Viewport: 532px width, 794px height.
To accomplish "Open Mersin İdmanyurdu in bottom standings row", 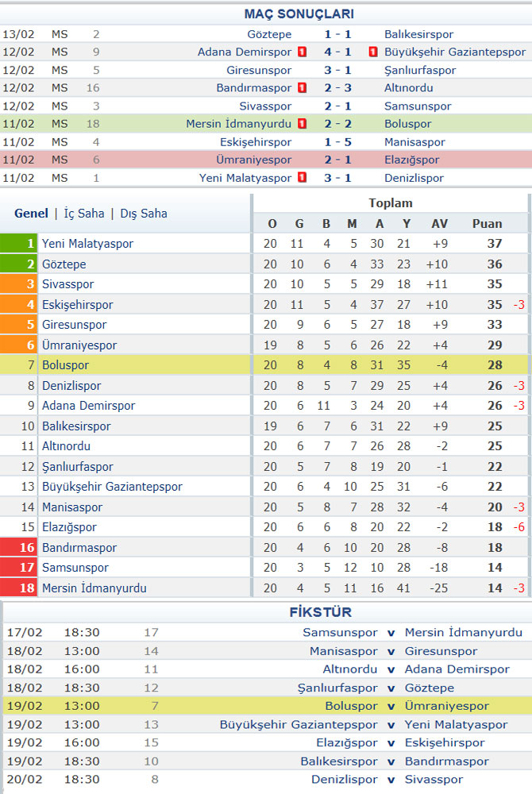I will pyautogui.click(x=94, y=588).
